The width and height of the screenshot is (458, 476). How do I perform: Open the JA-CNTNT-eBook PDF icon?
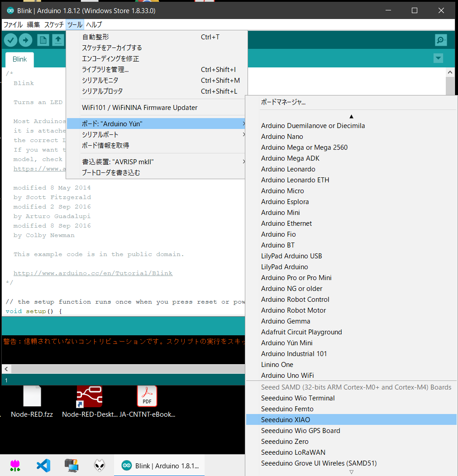[x=147, y=402]
